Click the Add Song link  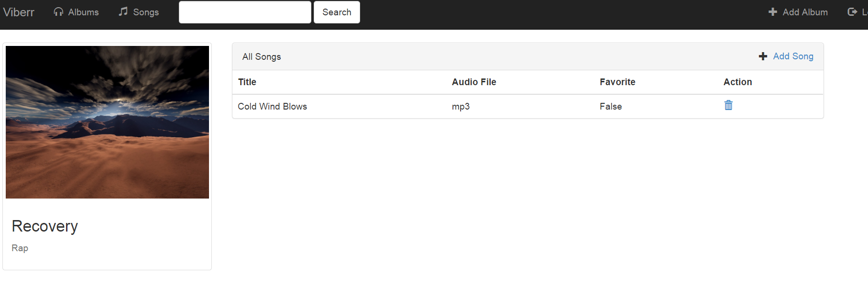click(793, 56)
